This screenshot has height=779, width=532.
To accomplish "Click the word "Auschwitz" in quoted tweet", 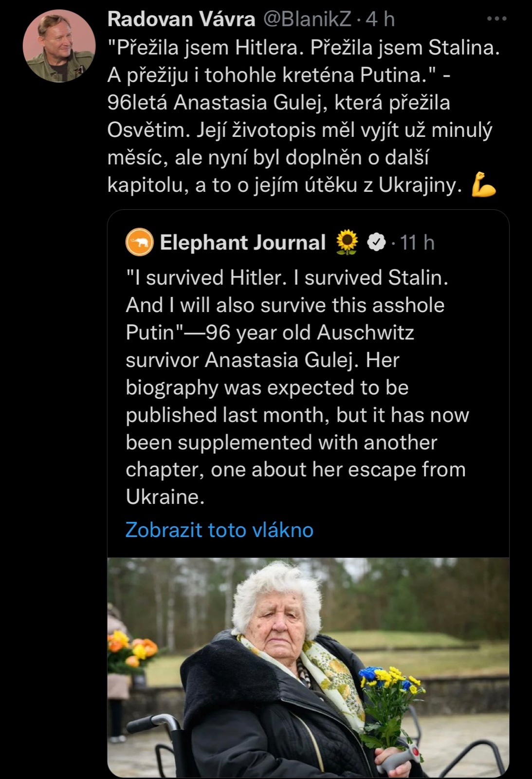I will (365, 333).
